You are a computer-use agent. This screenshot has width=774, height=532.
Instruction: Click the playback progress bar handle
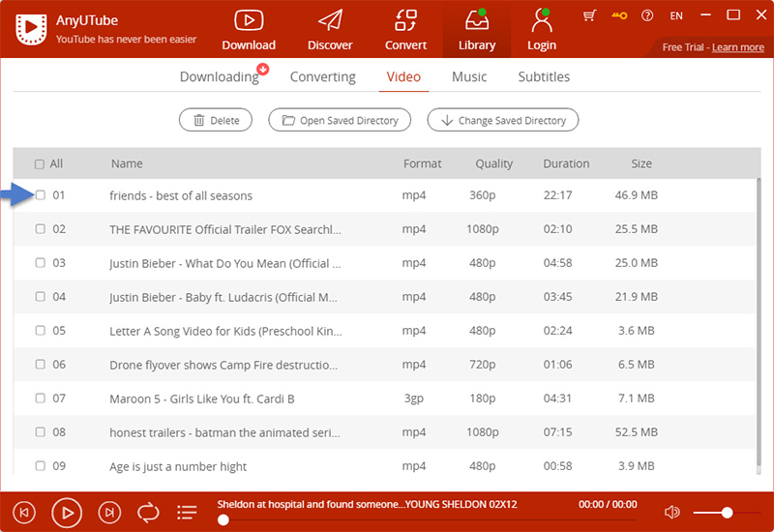pyautogui.click(x=223, y=519)
